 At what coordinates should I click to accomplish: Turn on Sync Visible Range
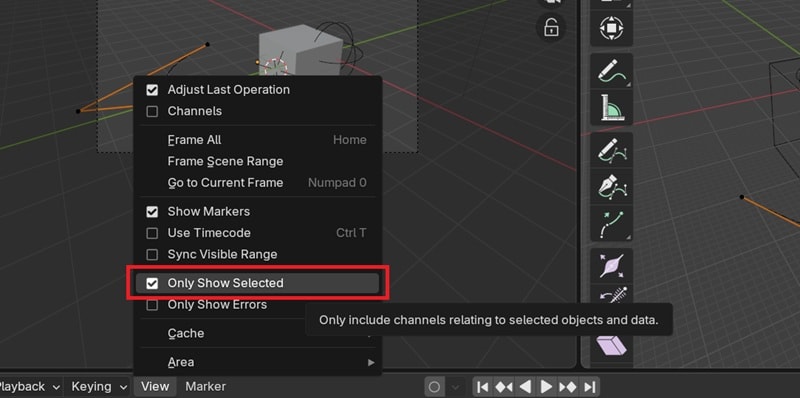[152, 255]
